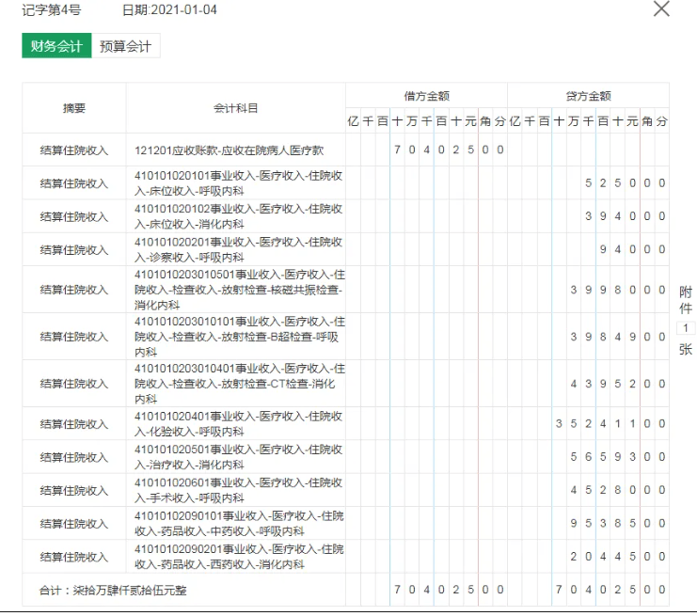Select the 410101020501 治疗收入-消化内科 account row
Screen dimensions: 697x616
pos(235,457)
